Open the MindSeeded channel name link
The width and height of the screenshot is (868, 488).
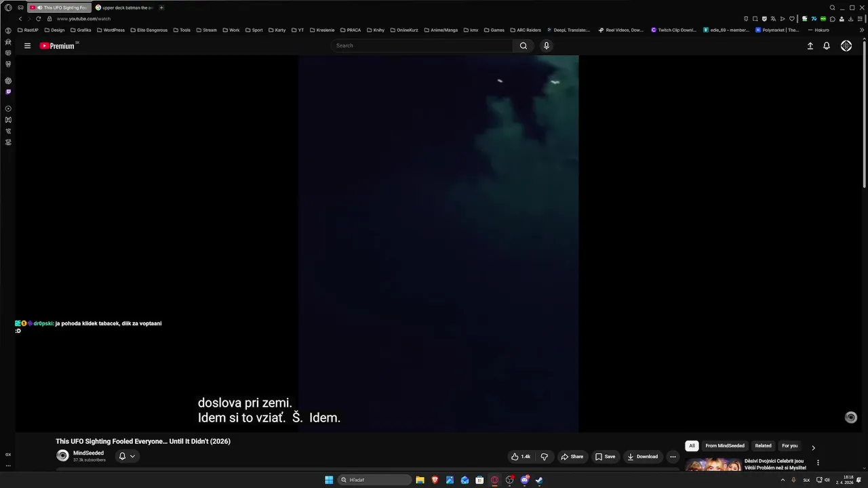click(88, 453)
